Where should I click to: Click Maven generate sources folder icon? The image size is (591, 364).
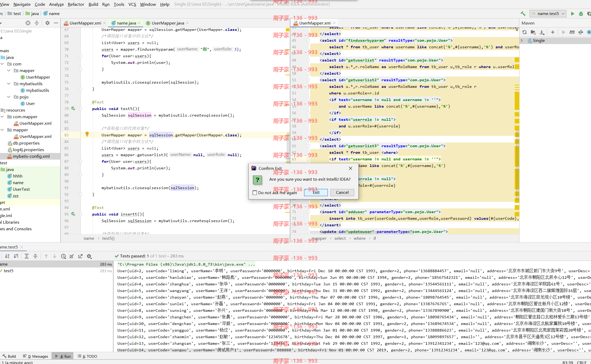[533, 32]
